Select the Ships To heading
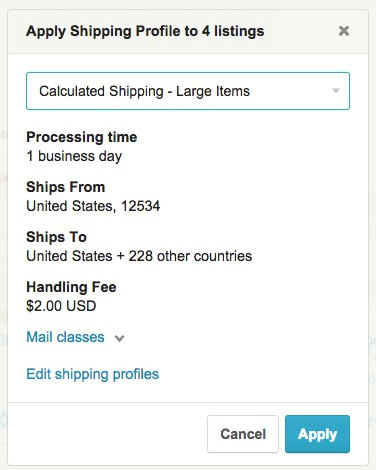Screen dimensions: 376x470 click(56, 237)
